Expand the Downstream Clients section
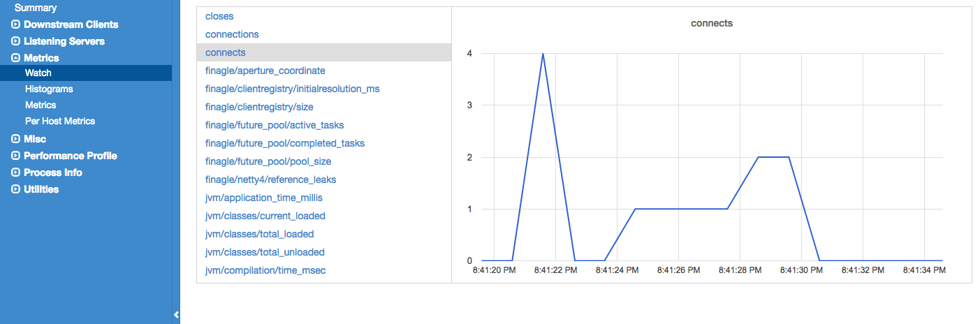The image size is (980, 324). coord(16,24)
